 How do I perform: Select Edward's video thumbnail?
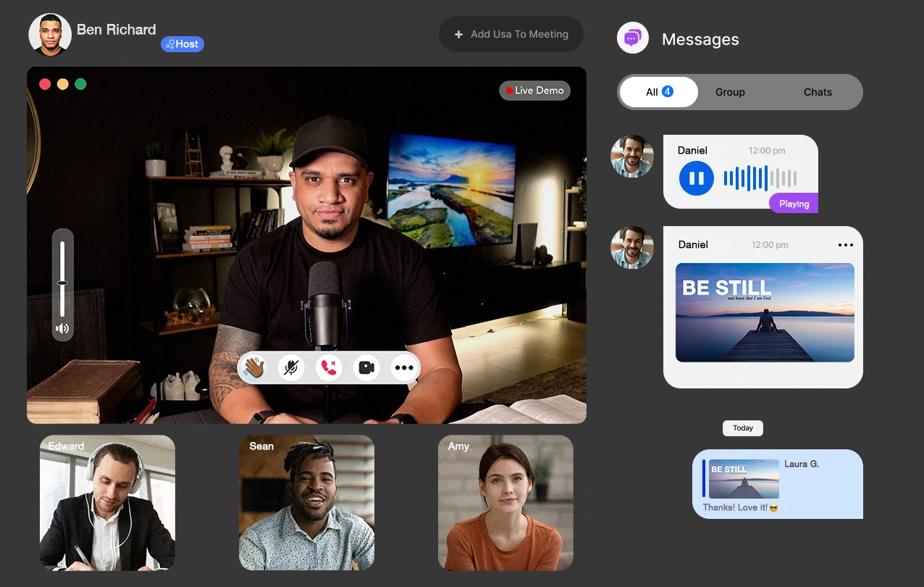tap(107, 502)
